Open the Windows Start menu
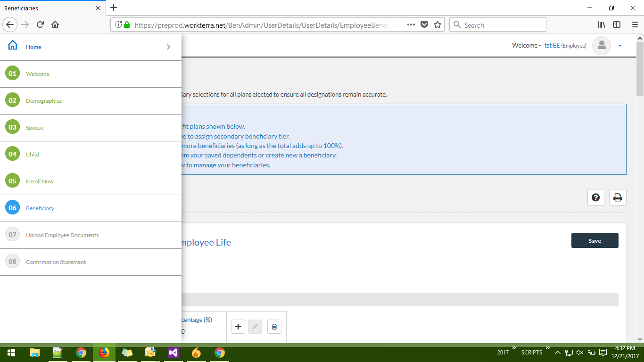This screenshot has width=644, height=362. pos(11,353)
